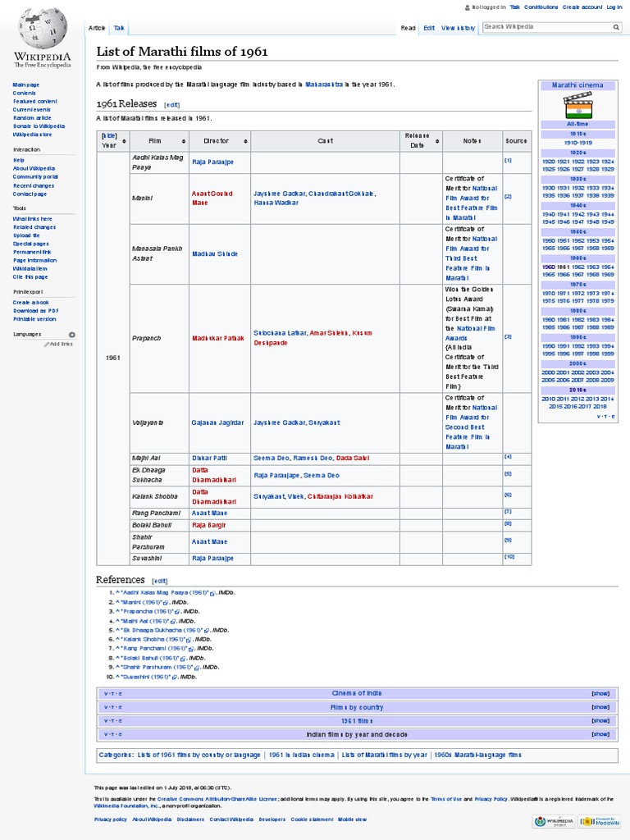Sort the table by Release Date column
Image resolution: width=630 pixels, height=840 pixels.
pyautogui.click(x=437, y=141)
